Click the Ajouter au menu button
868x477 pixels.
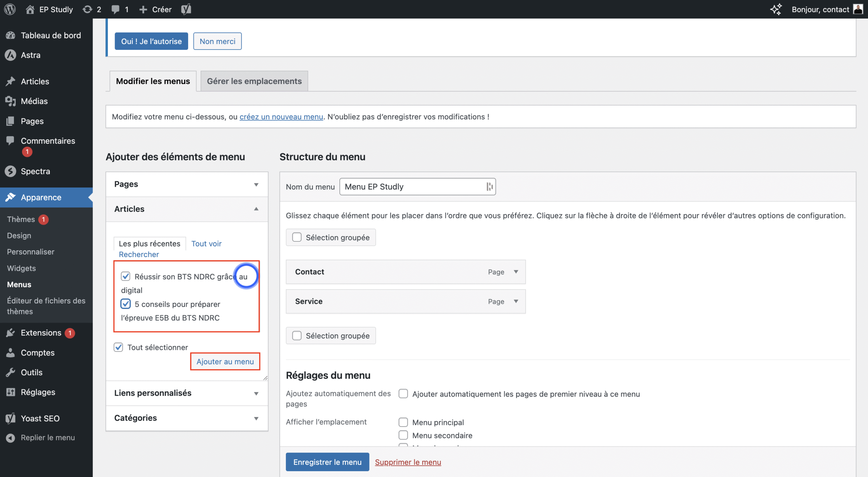click(225, 361)
